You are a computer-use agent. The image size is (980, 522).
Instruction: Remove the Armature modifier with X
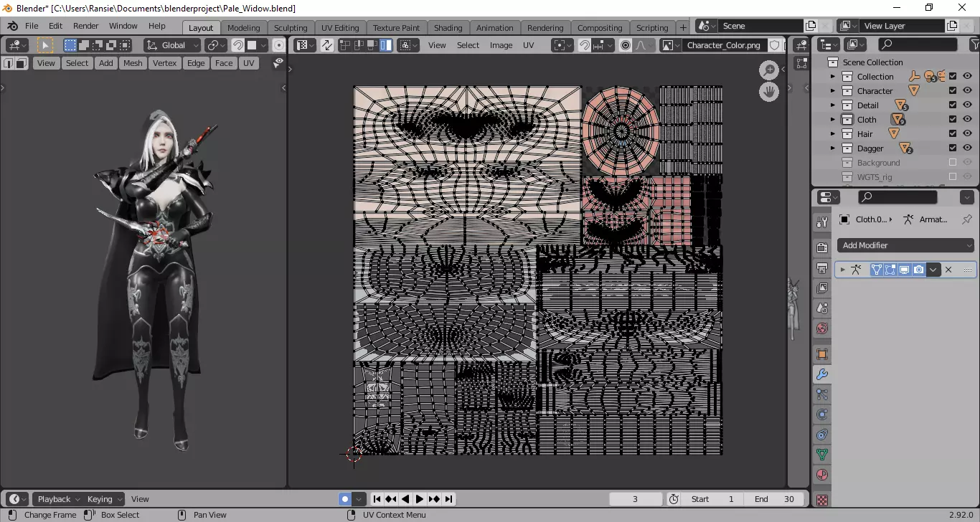tap(948, 270)
